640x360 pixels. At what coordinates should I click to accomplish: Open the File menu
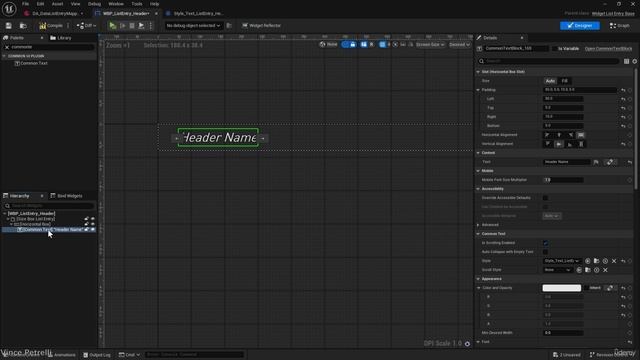pyautogui.click(x=25, y=4)
